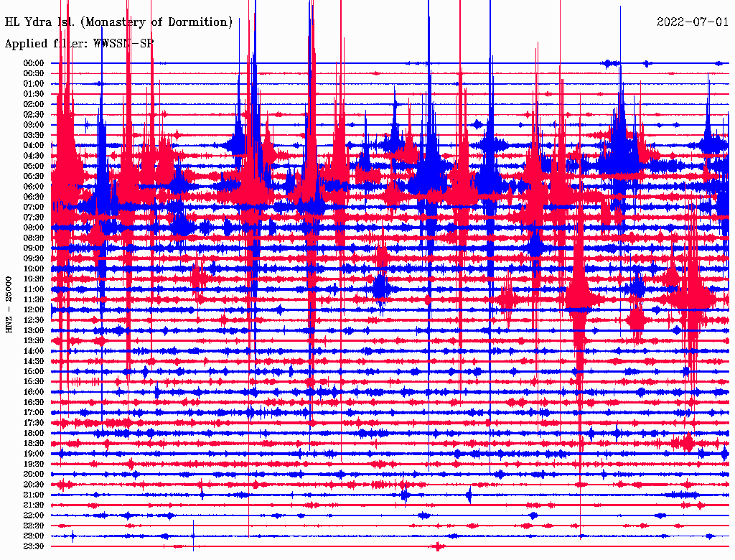Select the 02:00 time label
This screenshot has width=735, height=560.
[34, 105]
